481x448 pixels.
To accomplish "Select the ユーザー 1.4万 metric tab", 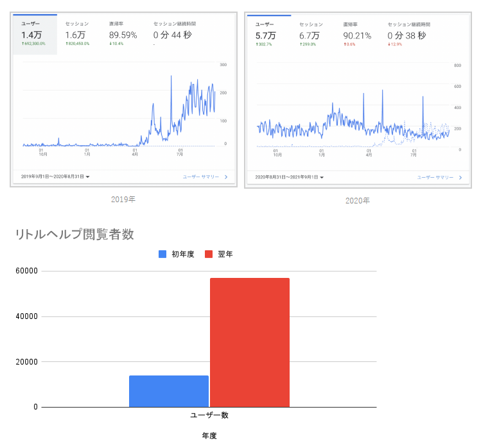I will [35, 35].
